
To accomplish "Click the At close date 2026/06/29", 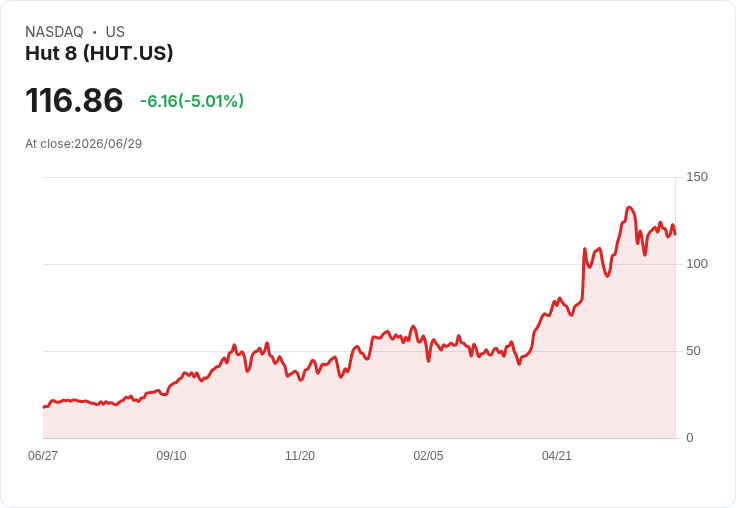I will coord(108,144).
